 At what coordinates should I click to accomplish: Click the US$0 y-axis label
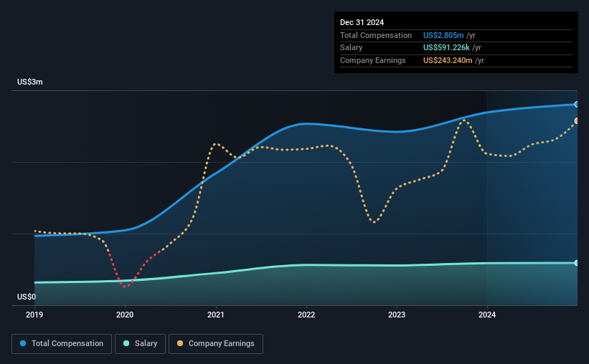point(27,297)
